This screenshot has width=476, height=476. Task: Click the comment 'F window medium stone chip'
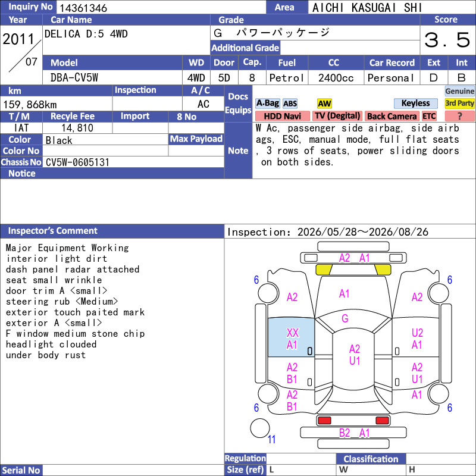coord(76,334)
